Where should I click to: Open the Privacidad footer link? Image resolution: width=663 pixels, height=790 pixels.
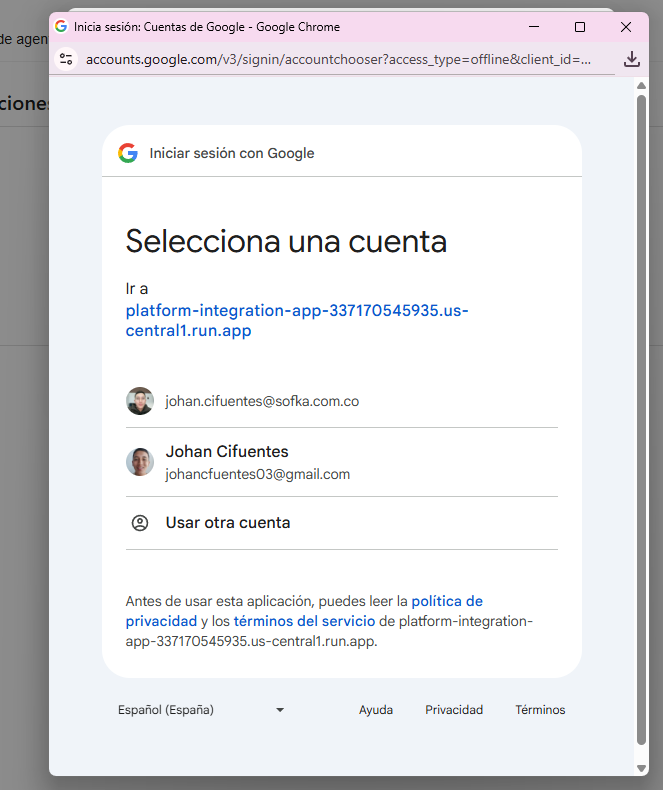tap(454, 710)
